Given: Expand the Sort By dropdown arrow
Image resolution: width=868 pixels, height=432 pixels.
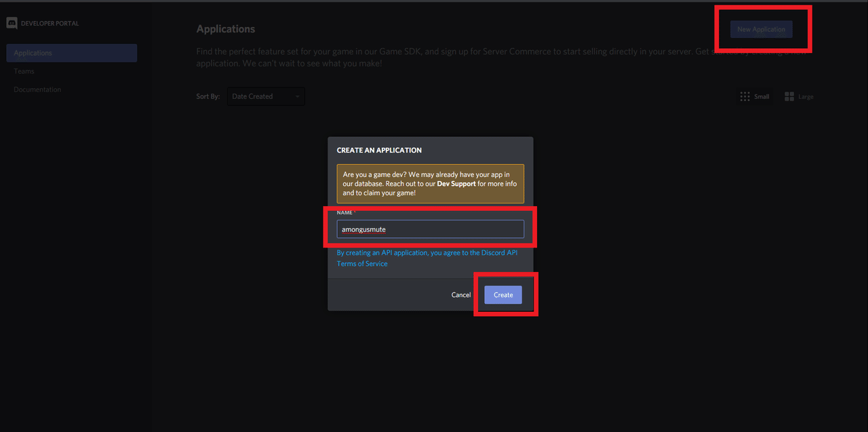Looking at the screenshot, I should click(297, 96).
